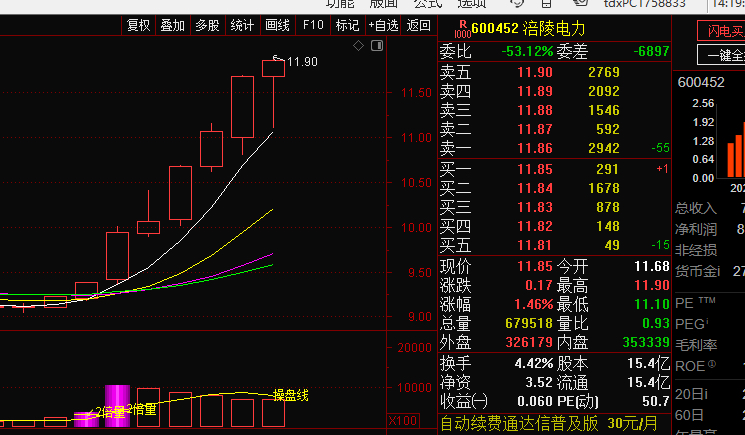This screenshot has height=435, width=745.
Task: Click the 流通 15.4亿 value
Action: (649, 383)
